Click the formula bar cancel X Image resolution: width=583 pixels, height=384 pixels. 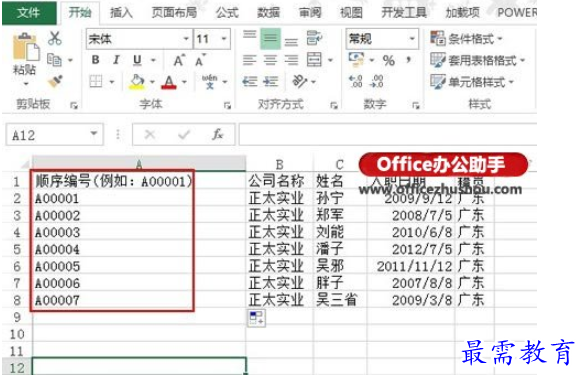(x=150, y=134)
